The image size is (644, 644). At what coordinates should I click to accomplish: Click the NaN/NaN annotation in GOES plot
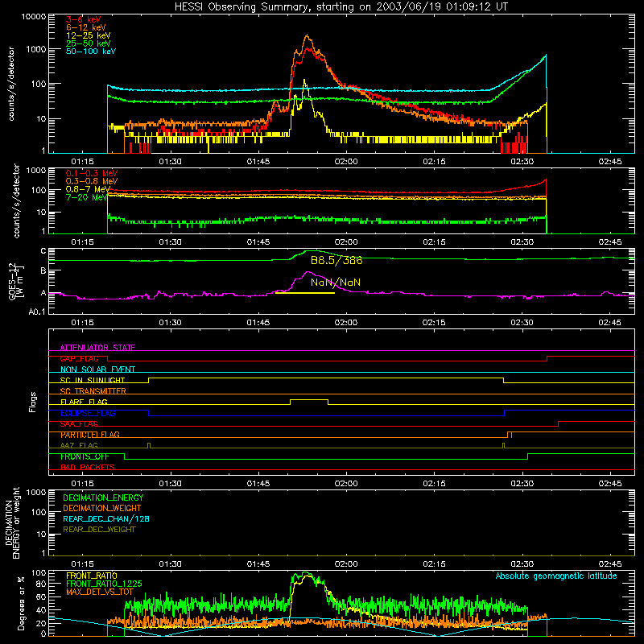point(336,283)
